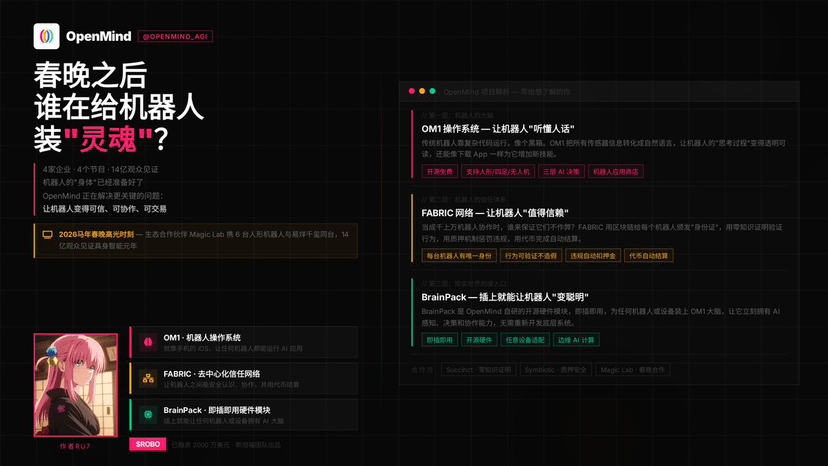Click the 行为可验证不造假 tag
The width and height of the screenshot is (828, 466).
(531, 256)
